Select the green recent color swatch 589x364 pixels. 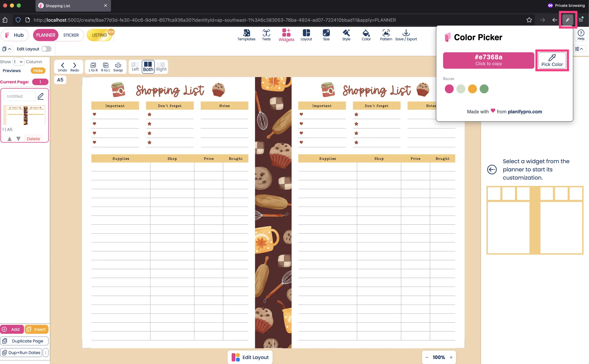[484, 89]
